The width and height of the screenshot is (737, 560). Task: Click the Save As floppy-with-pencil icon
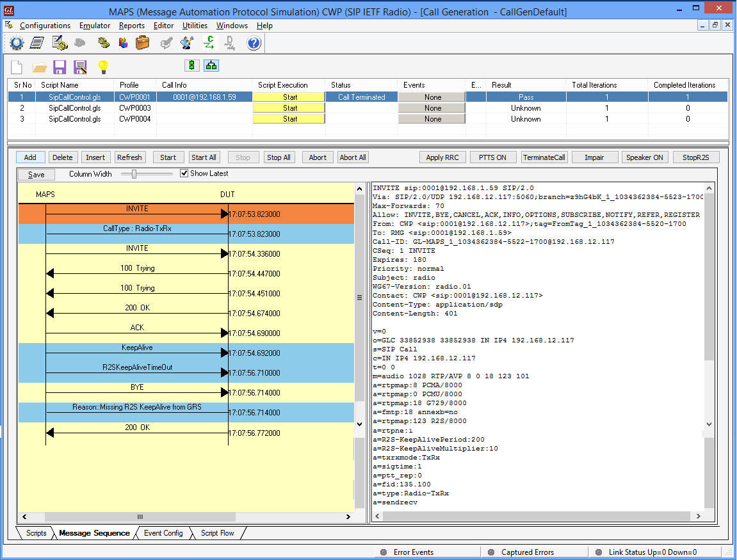[81, 67]
